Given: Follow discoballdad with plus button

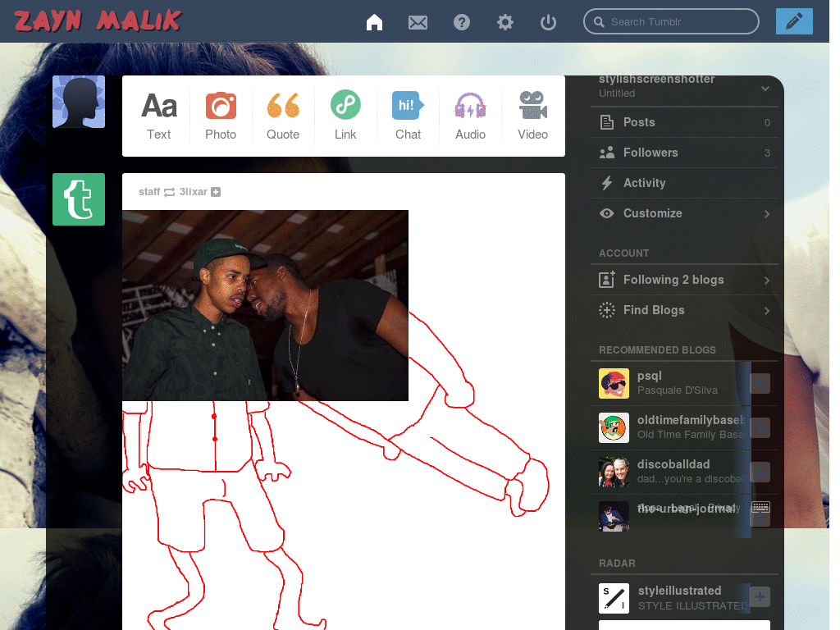Looking at the screenshot, I should [x=760, y=472].
